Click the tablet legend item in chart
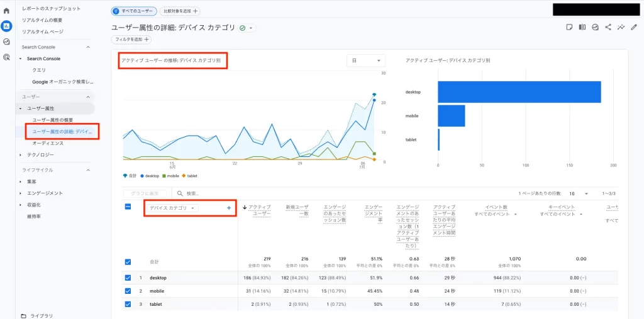This screenshot has height=319, width=644. pos(189,176)
